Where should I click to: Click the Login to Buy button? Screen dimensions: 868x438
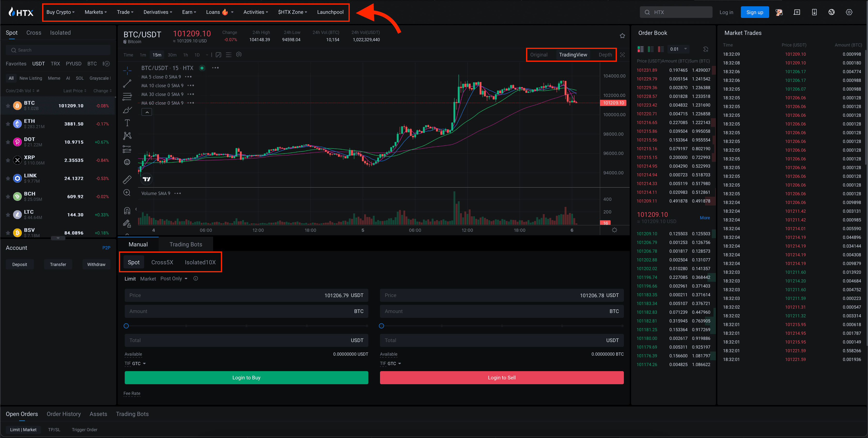point(246,378)
